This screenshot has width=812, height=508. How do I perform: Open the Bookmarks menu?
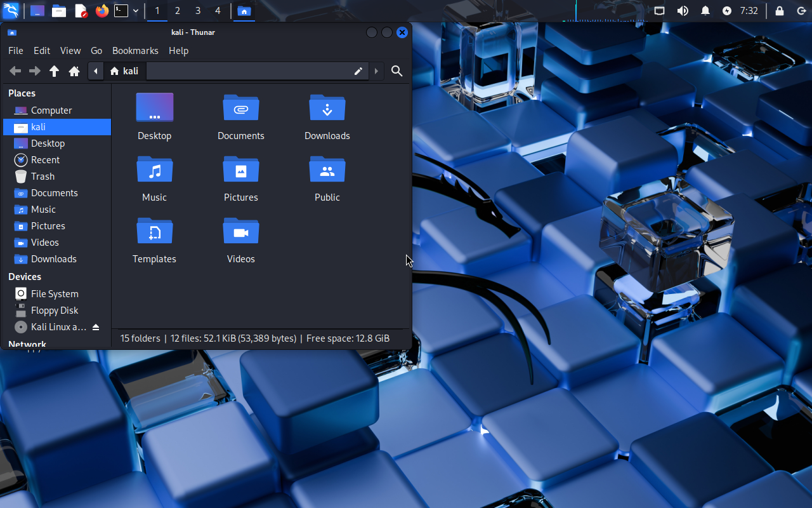pos(135,51)
